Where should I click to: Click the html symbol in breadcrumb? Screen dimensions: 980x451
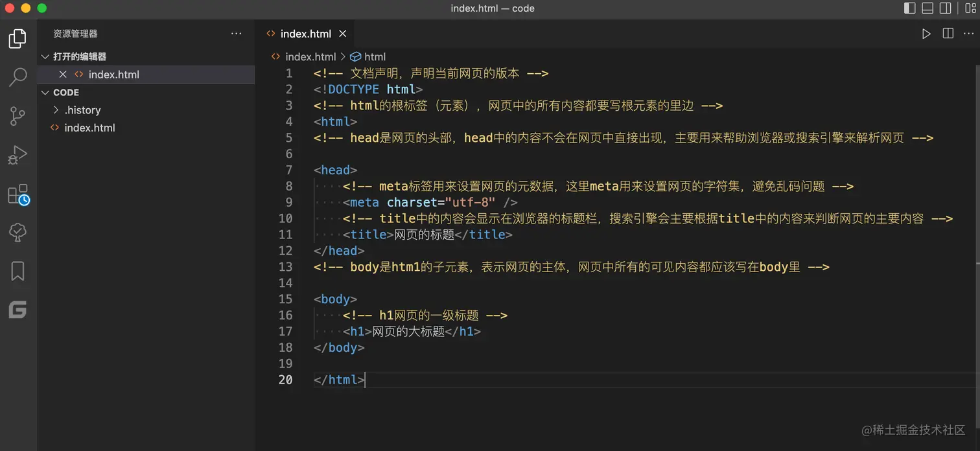coord(375,56)
